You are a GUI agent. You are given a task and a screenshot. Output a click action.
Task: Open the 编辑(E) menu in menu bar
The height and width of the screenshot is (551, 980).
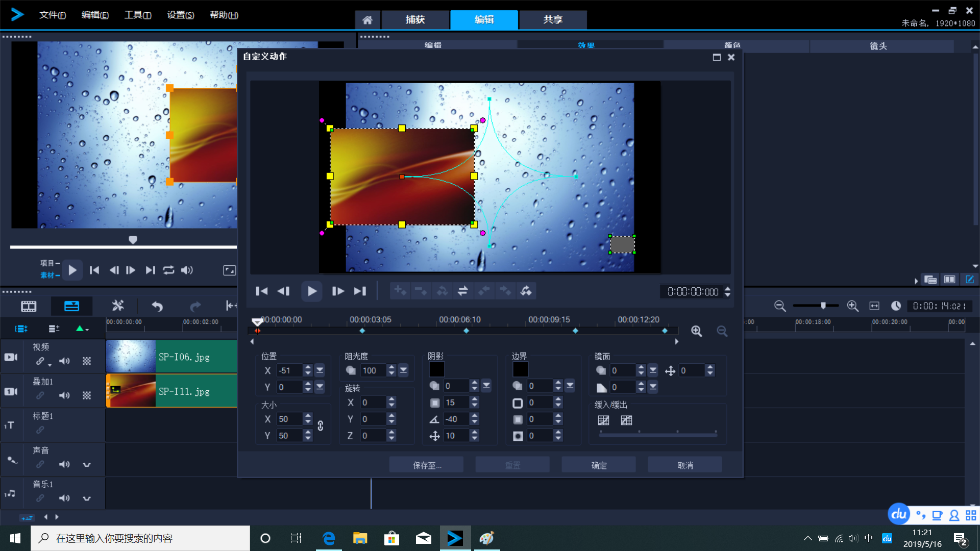click(95, 15)
